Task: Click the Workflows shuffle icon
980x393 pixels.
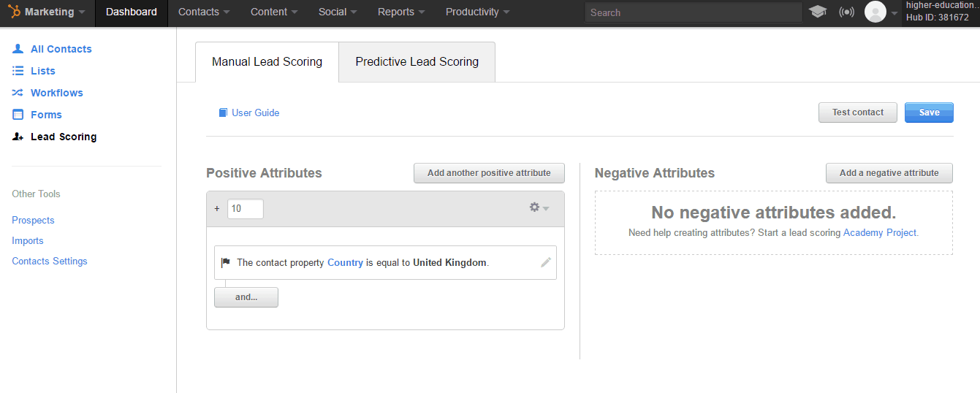Action: point(18,93)
